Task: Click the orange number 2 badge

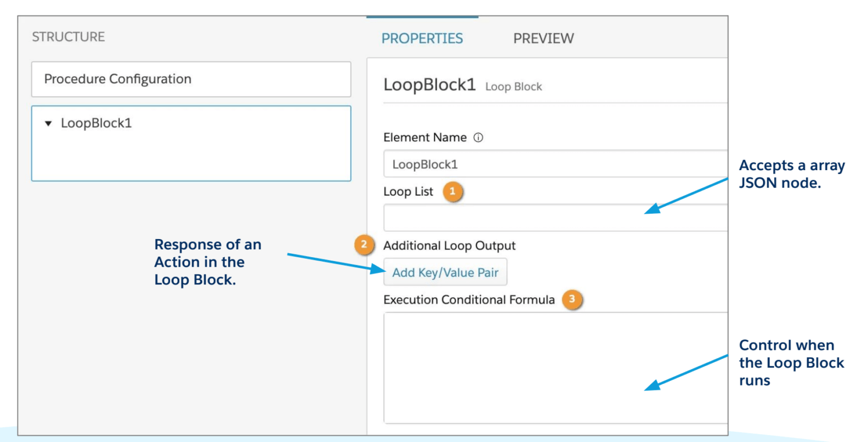Action: [364, 246]
